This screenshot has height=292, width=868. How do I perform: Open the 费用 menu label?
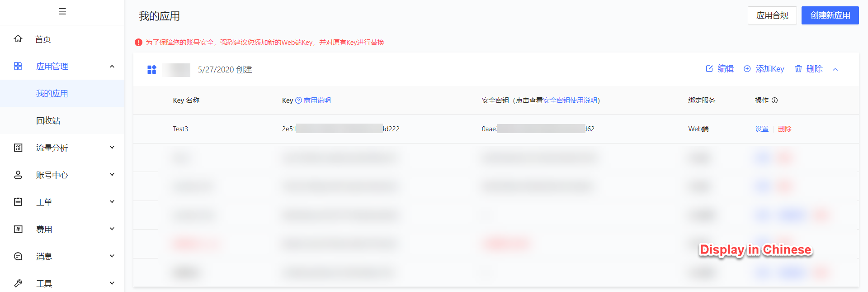coord(44,229)
